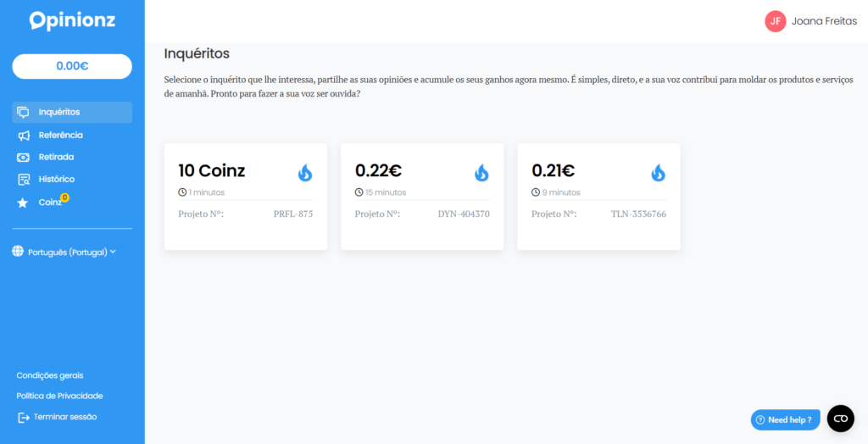Click the flame icon on the 0.22€ card
The height and width of the screenshot is (444, 868).
coord(481,173)
